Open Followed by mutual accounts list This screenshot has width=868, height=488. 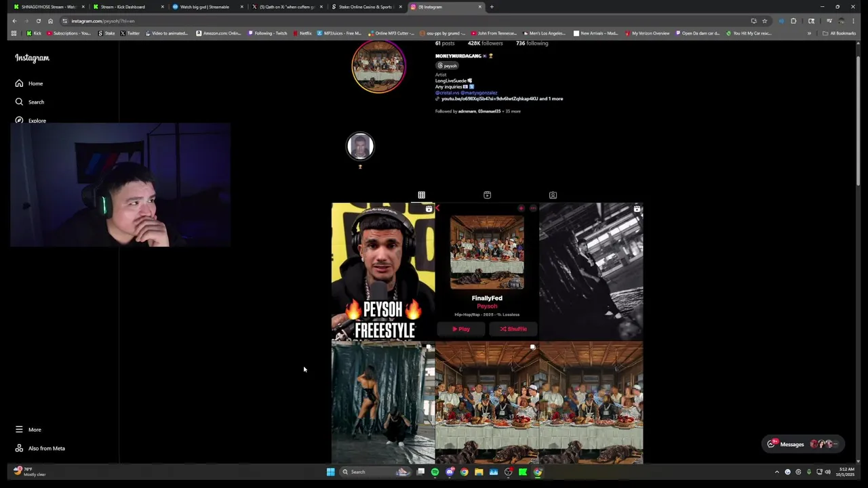477,111
